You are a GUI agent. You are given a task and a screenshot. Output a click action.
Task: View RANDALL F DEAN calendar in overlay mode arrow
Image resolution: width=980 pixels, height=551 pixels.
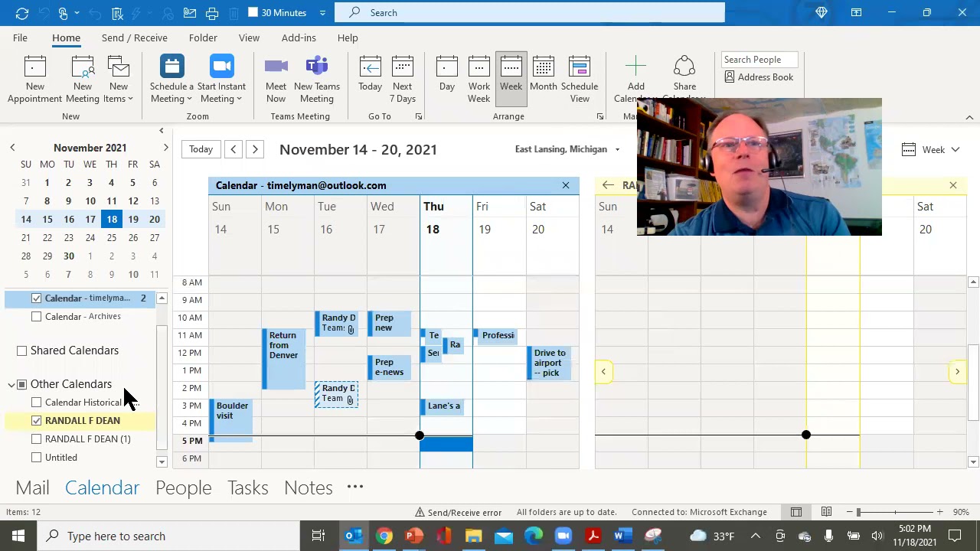(x=608, y=185)
